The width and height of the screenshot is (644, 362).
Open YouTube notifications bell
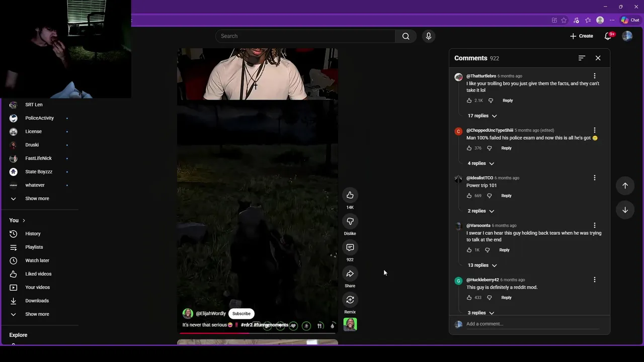pos(608,36)
